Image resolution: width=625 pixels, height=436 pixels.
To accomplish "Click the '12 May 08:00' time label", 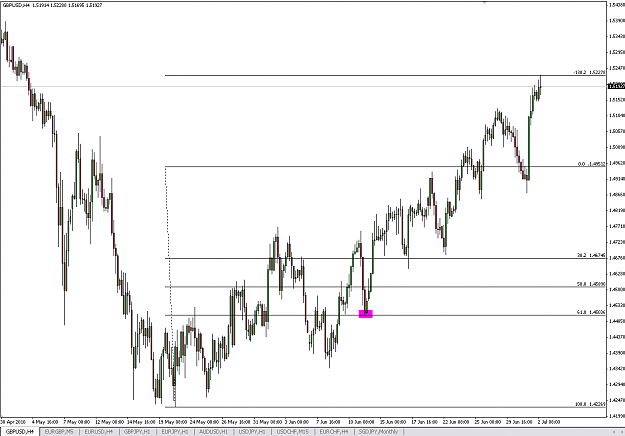I will [x=110, y=422].
